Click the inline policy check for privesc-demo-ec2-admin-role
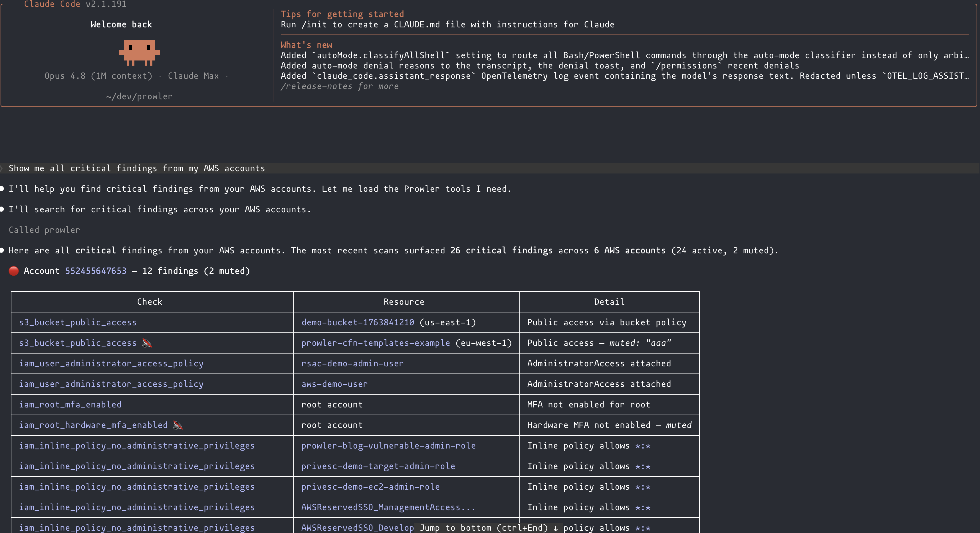 pos(137,486)
